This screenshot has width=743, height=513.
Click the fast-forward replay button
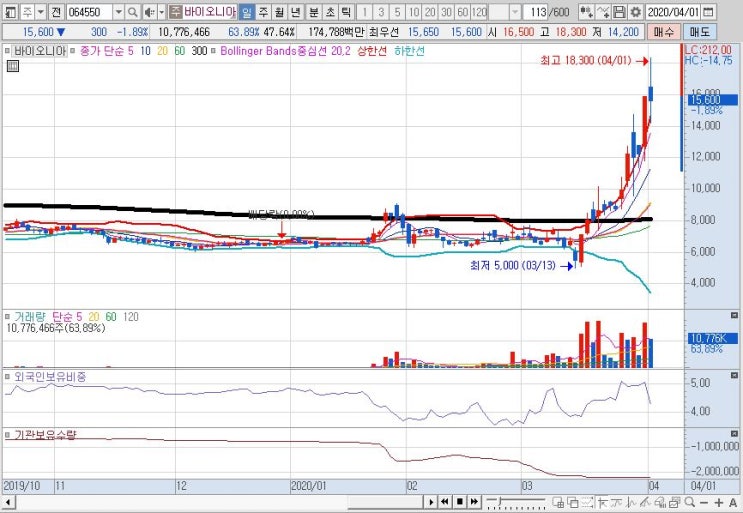point(474,502)
